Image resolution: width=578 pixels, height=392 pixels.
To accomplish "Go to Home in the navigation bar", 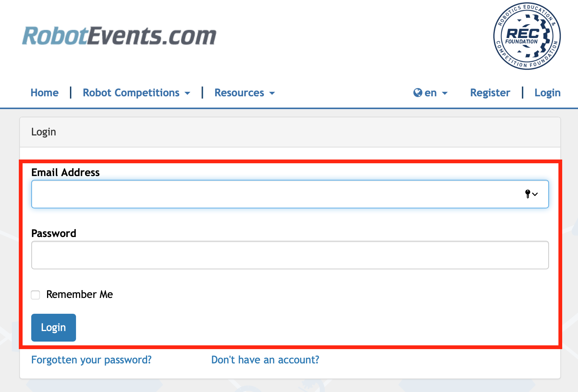I will [x=44, y=93].
